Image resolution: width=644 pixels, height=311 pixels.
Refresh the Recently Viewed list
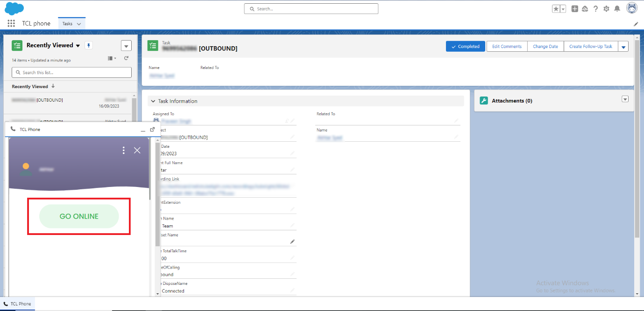click(x=126, y=58)
